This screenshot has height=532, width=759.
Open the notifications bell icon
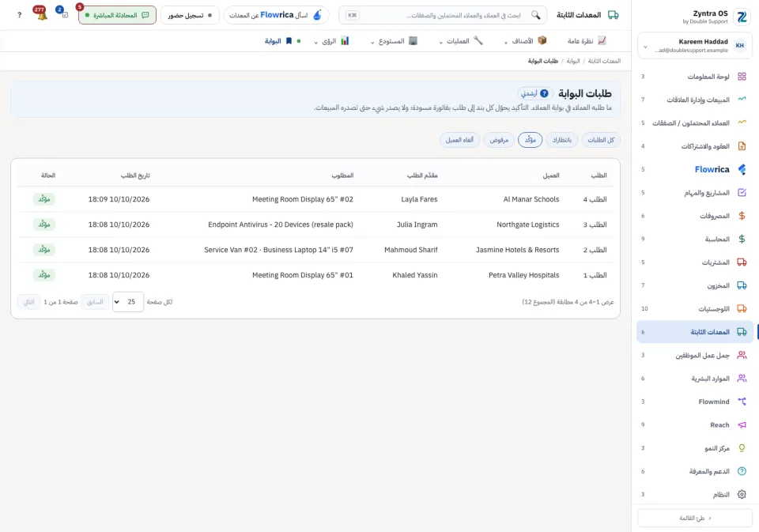click(42, 16)
